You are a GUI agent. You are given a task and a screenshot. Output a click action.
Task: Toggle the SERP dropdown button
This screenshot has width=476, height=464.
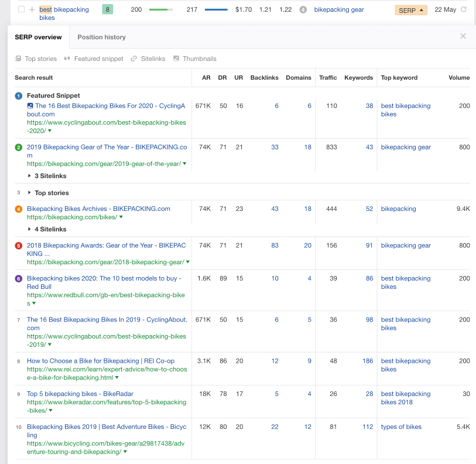point(411,11)
